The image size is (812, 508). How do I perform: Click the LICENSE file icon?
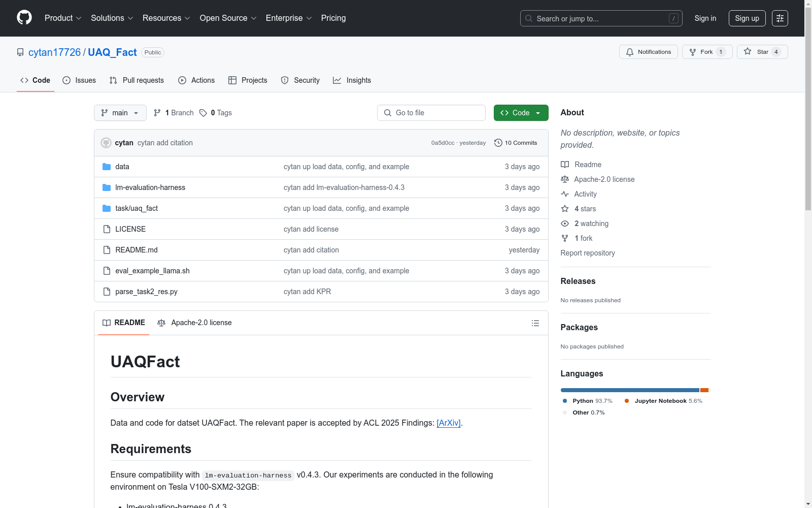pos(107,229)
